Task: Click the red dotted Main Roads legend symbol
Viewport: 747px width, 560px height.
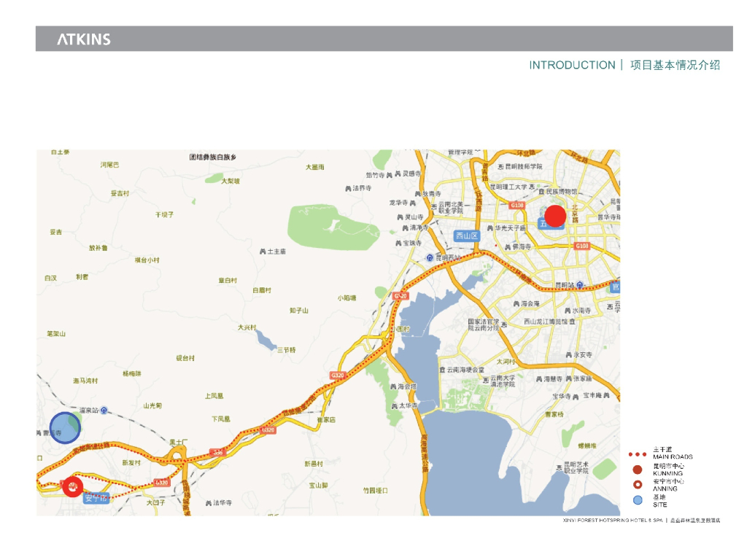Action: pos(638,454)
